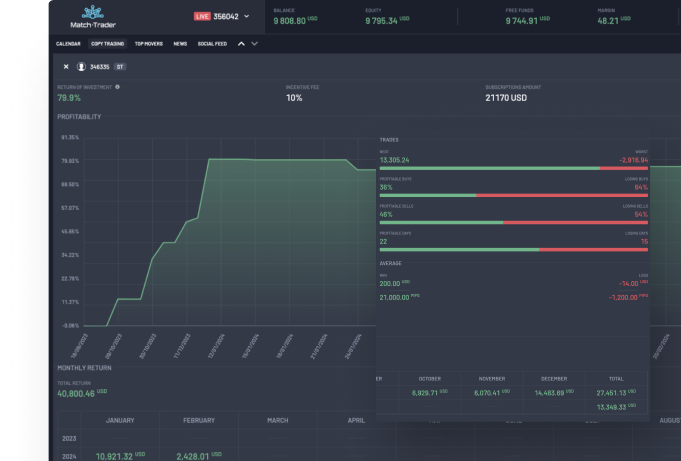Image resolution: width=681 pixels, height=461 pixels.
Task: Open the Calendar tab
Action: coord(68,44)
